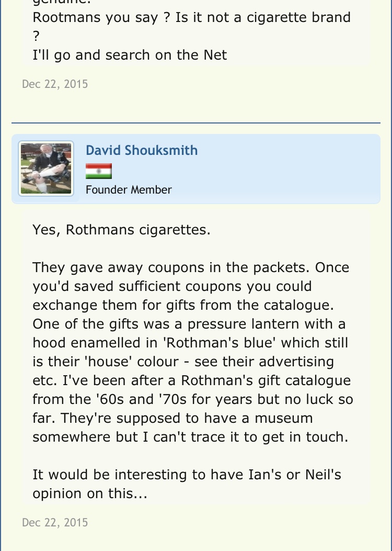Click 'I'll go and search on the Net'

130,55
